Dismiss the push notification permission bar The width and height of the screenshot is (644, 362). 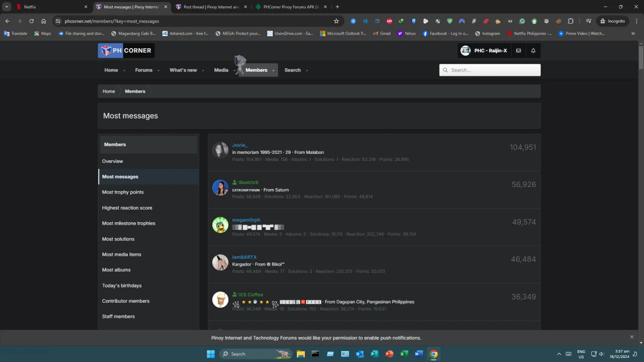632,337
